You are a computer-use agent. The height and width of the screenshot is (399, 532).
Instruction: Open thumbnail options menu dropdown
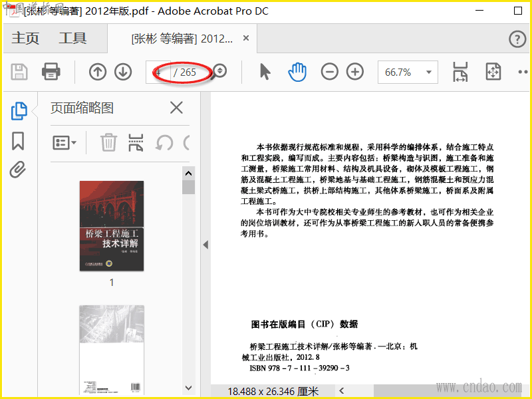(x=64, y=142)
